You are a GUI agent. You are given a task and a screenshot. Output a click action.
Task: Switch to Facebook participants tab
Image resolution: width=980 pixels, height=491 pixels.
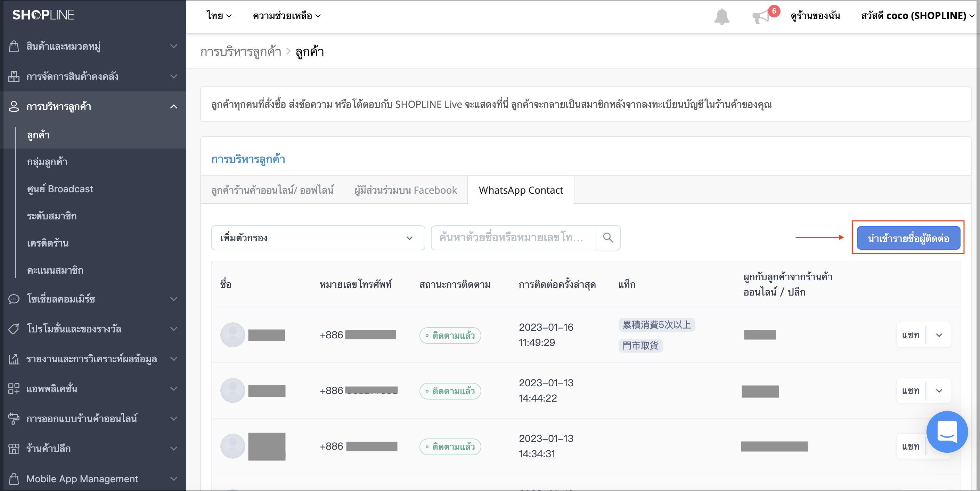[406, 190]
